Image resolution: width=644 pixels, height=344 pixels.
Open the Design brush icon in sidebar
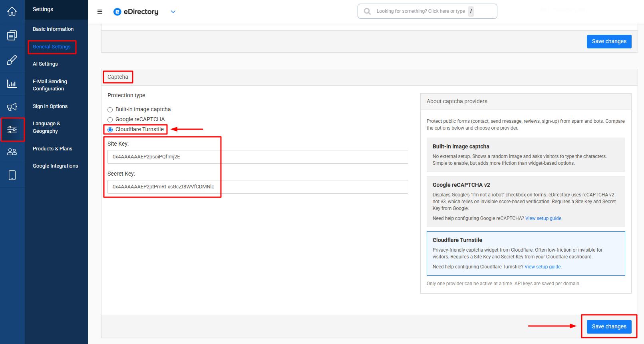click(x=12, y=60)
